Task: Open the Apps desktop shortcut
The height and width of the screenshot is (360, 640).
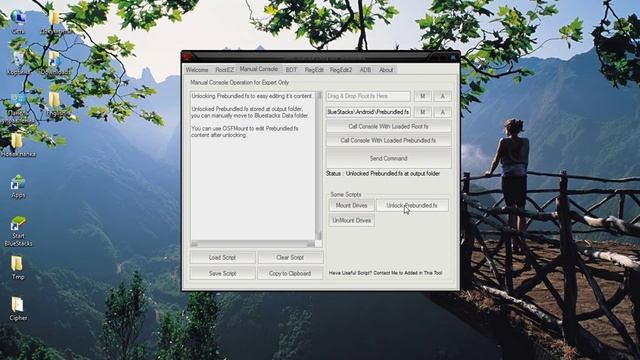Action: pos(18,186)
